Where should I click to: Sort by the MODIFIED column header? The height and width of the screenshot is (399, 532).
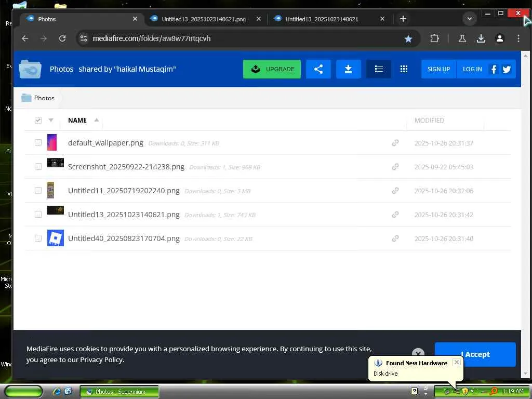429,120
